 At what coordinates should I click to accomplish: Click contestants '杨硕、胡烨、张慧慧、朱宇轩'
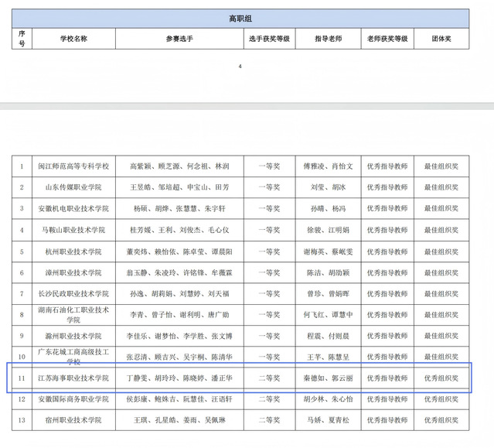click(179, 208)
